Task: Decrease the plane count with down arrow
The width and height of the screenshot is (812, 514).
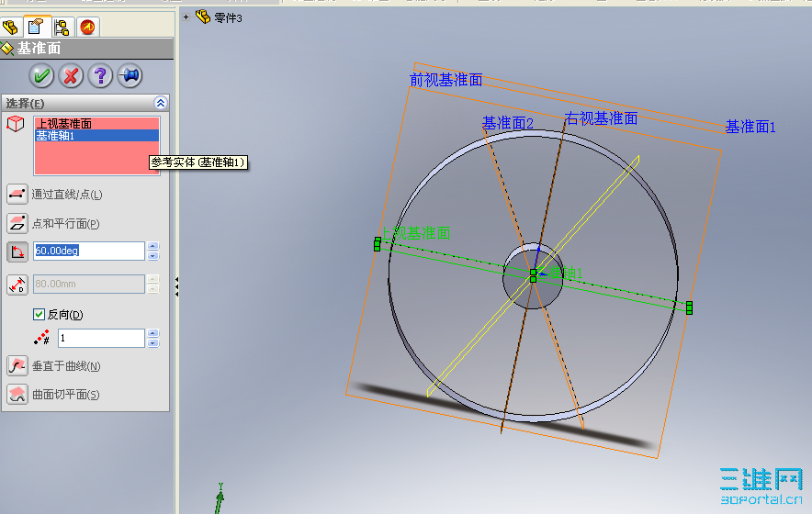Action: coord(152,342)
